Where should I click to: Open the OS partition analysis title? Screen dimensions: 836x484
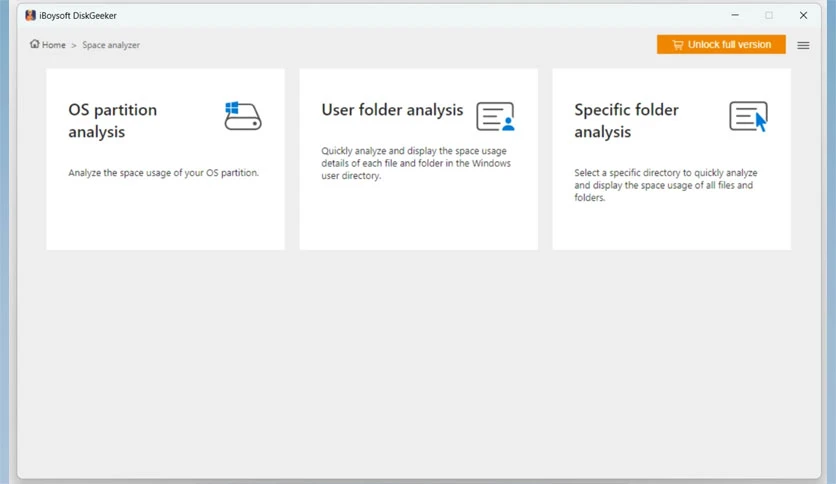[x=112, y=120]
